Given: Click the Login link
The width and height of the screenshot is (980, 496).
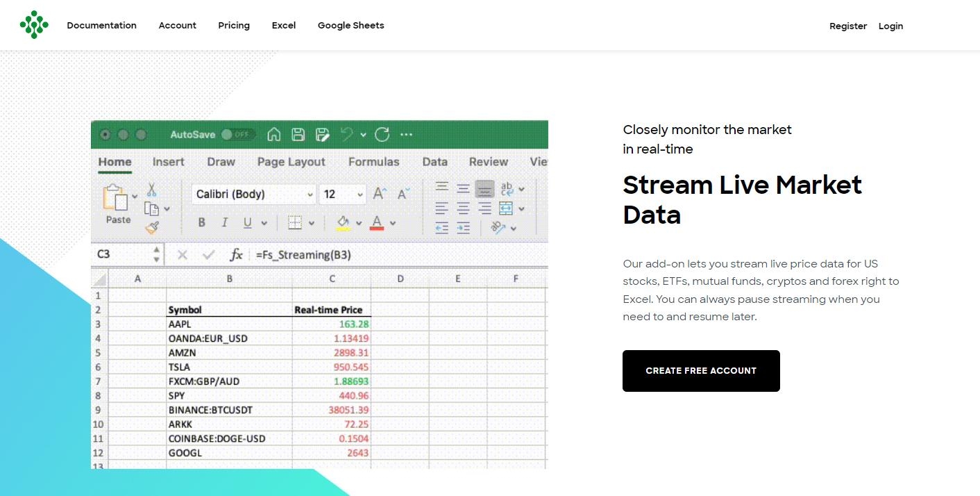Looking at the screenshot, I should click(x=890, y=26).
